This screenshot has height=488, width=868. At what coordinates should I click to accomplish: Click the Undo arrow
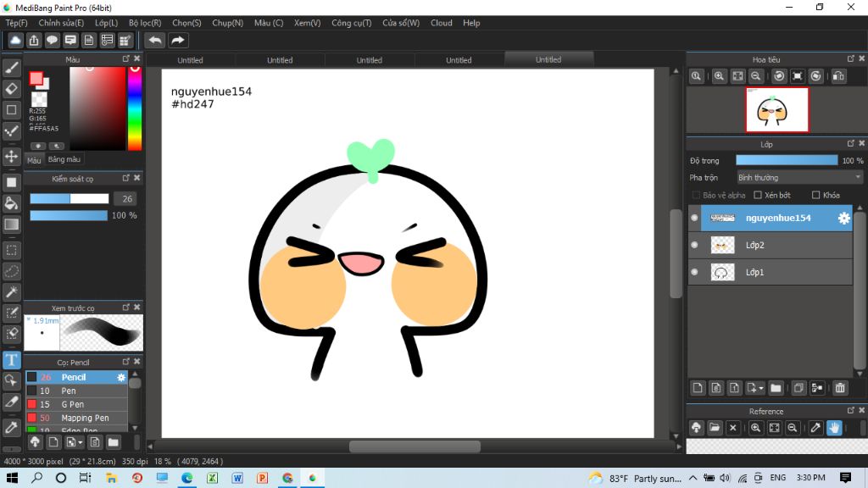[156, 41]
